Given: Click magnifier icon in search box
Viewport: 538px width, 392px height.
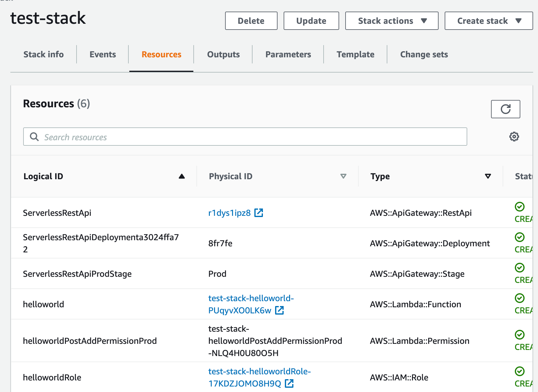Looking at the screenshot, I should [34, 137].
